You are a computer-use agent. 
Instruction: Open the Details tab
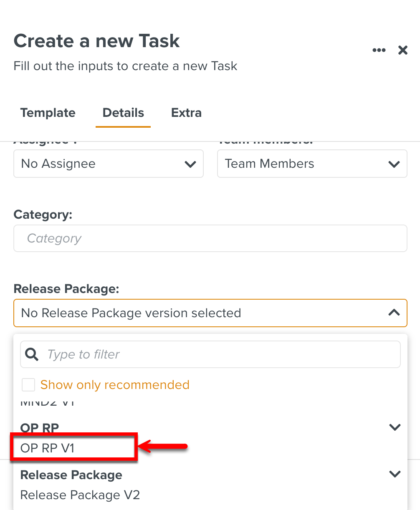tap(123, 113)
